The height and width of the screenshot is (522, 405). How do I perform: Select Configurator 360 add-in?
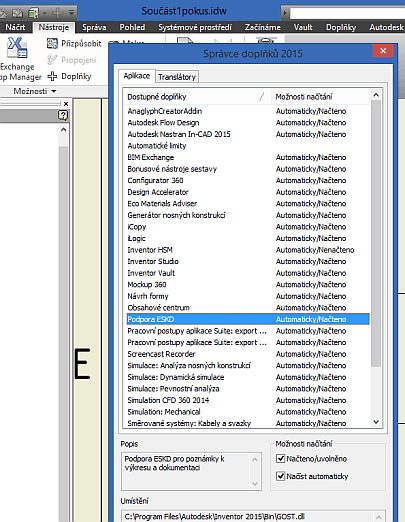point(247,180)
